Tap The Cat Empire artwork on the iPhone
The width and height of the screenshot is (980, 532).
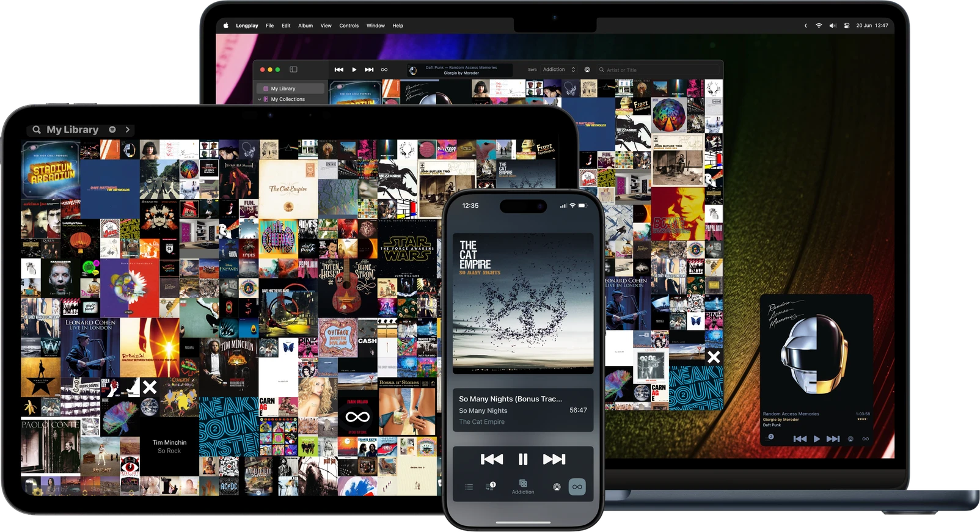(x=523, y=304)
